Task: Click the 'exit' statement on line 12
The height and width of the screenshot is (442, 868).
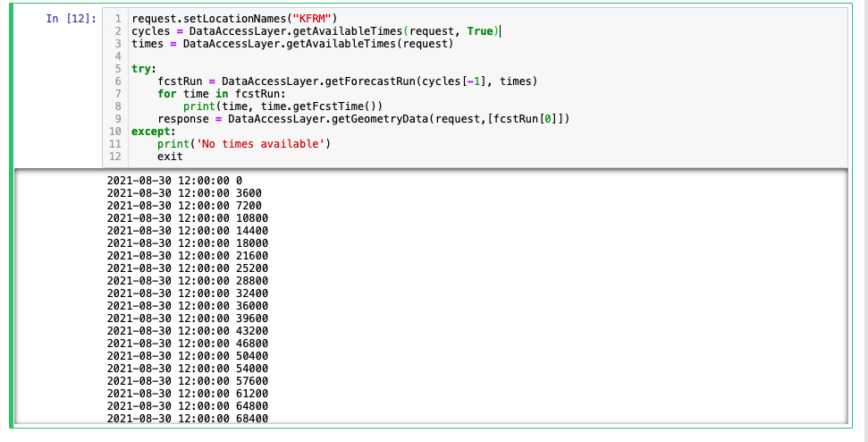Action: (171, 157)
